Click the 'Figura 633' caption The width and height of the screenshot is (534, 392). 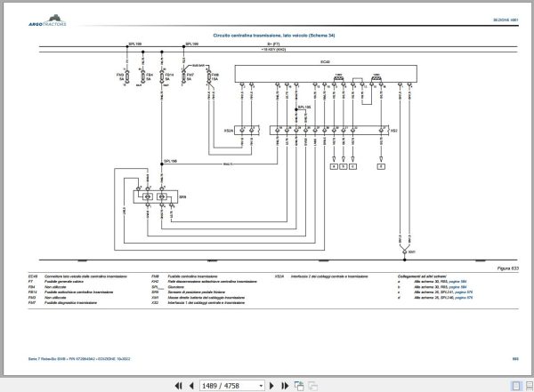(x=508, y=268)
